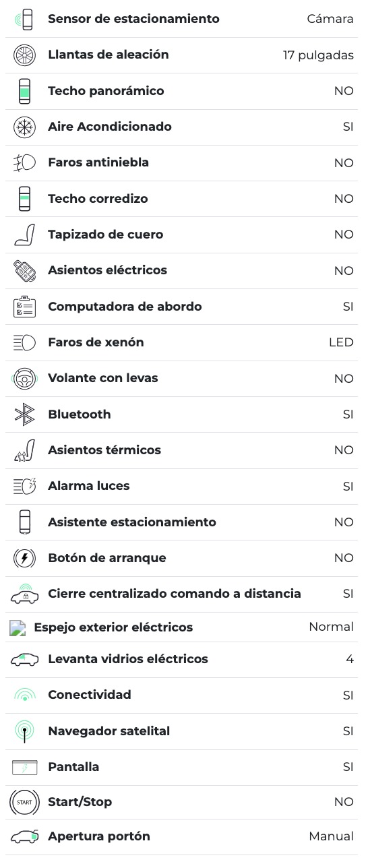
Task: Click the Bluetooth icon
Action: pyautogui.click(x=24, y=414)
